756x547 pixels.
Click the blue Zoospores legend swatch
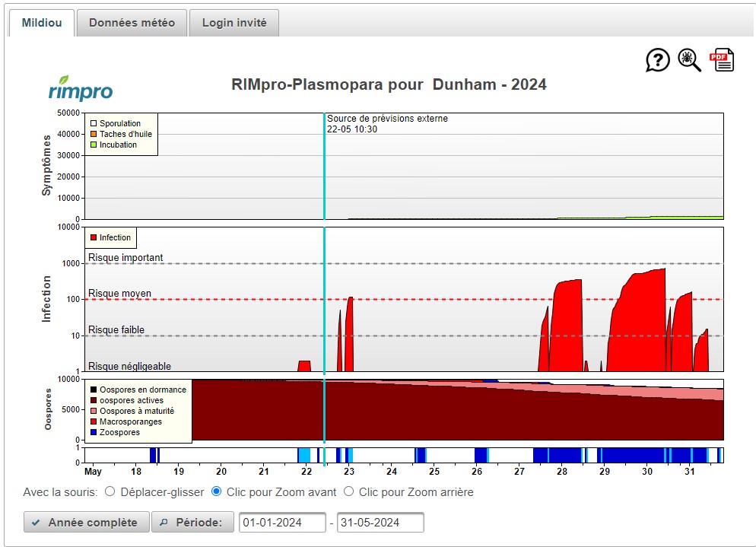tap(94, 433)
